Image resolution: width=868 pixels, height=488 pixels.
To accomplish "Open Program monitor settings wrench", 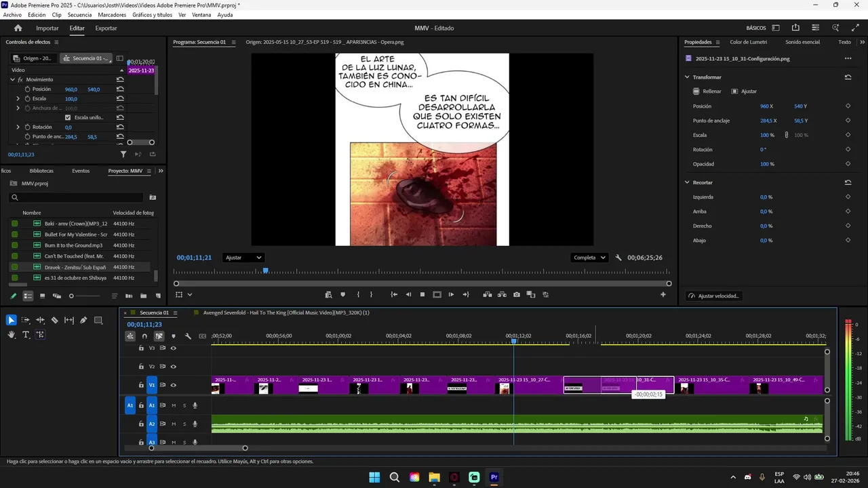I will (x=618, y=258).
